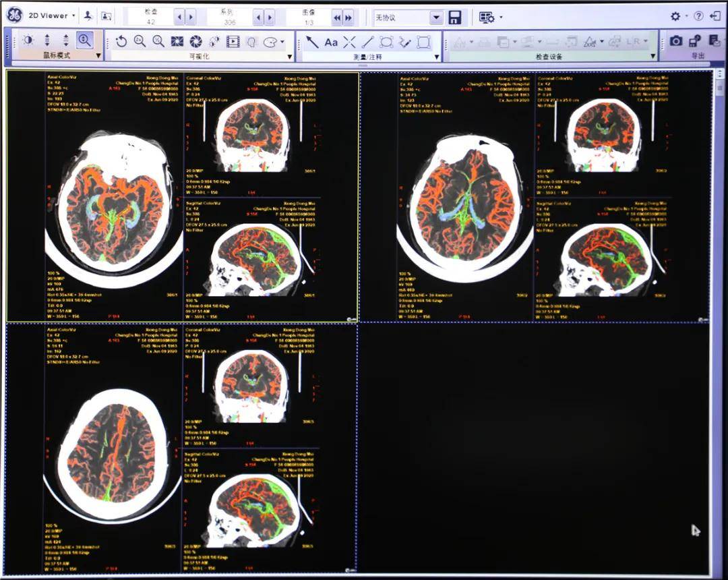728x580 pixels.
Task: Activate the magnifier zoom mouse mode
Action: (85, 41)
